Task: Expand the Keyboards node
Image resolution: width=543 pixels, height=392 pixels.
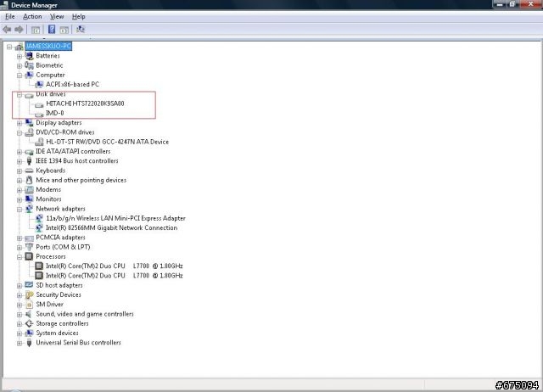Action: tap(20, 171)
